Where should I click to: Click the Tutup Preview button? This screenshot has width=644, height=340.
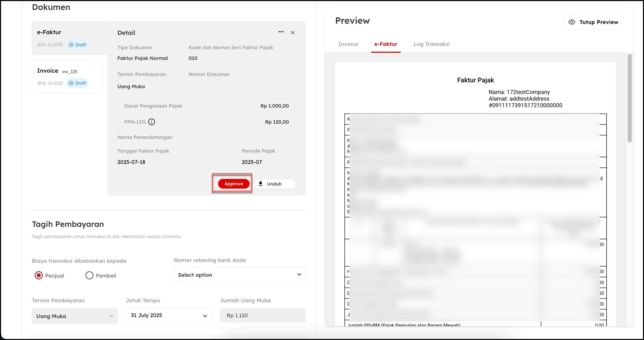[x=594, y=22]
